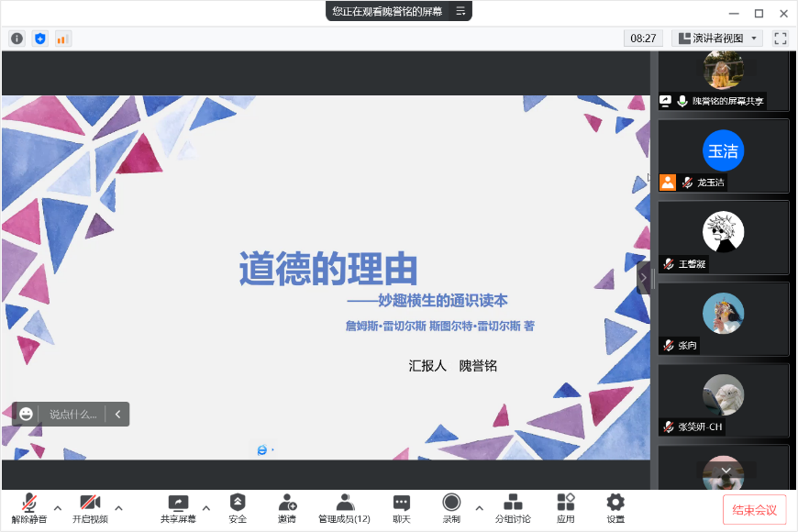Click the 邀请 invite icon
The image size is (798, 532).
[x=287, y=507]
